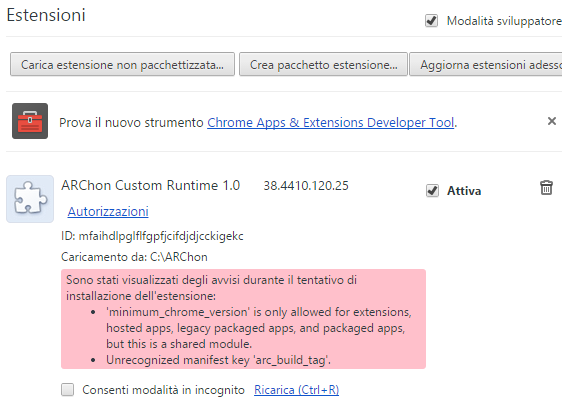The width and height of the screenshot is (567, 401).
Task: Click the Caricamento da: C:\ARChon path
Action: 134,257
